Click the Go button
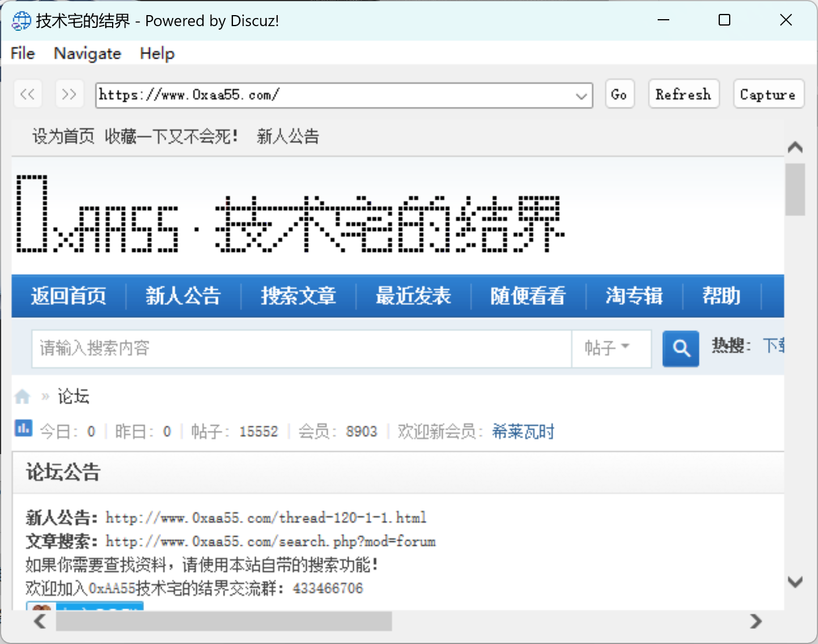The image size is (818, 644). point(619,94)
